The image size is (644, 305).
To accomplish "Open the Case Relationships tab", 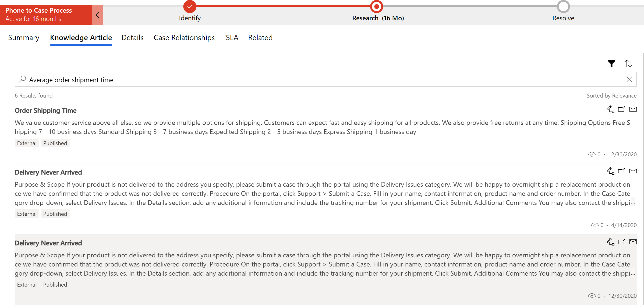I will [184, 37].
